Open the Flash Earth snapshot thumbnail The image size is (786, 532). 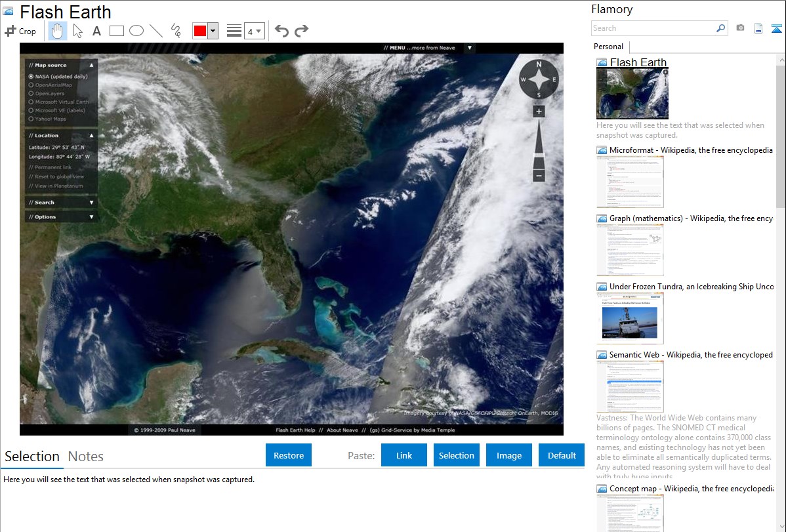pyautogui.click(x=632, y=94)
